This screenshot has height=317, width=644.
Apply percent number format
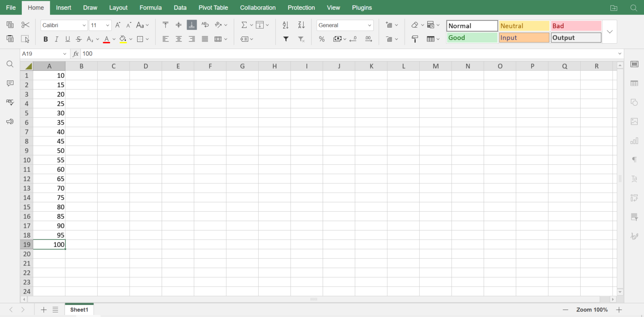tap(322, 39)
